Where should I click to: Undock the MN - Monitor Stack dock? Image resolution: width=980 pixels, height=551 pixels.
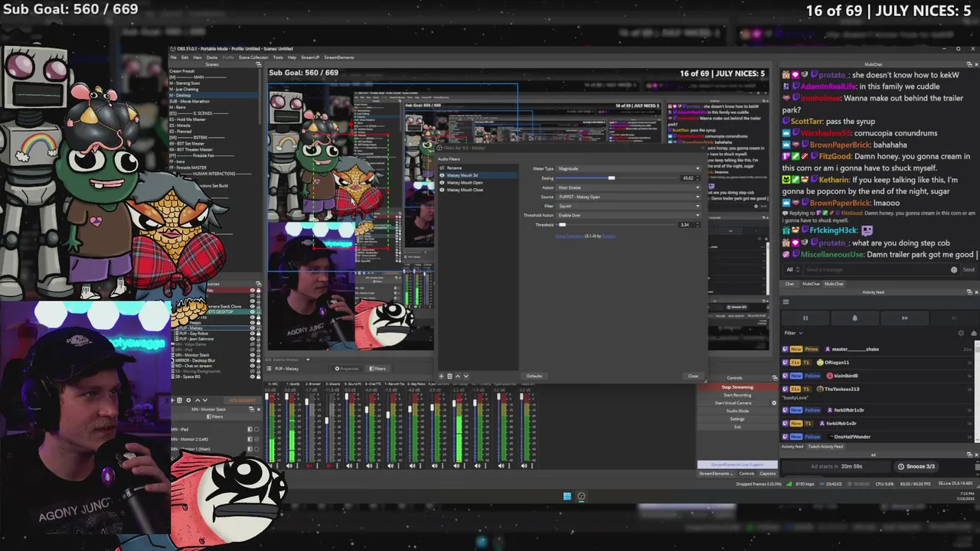251,409
